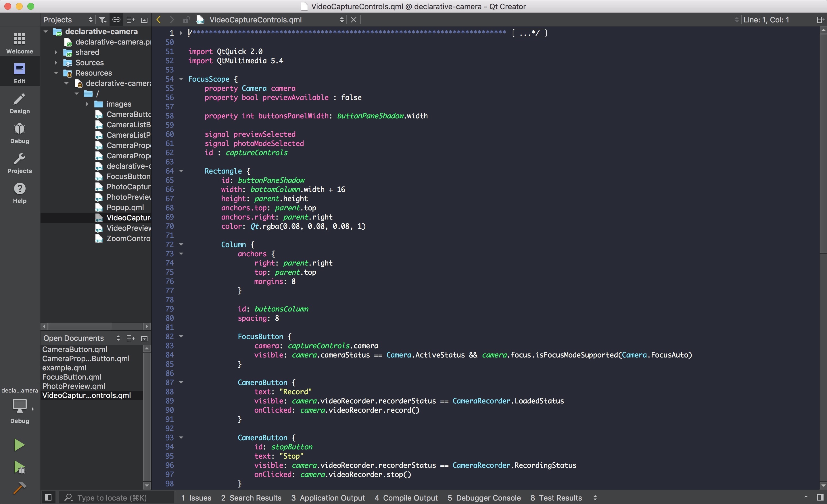This screenshot has height=504, width=827.
Task: Open the Issues output pane
Action: [x=196, y=498]
